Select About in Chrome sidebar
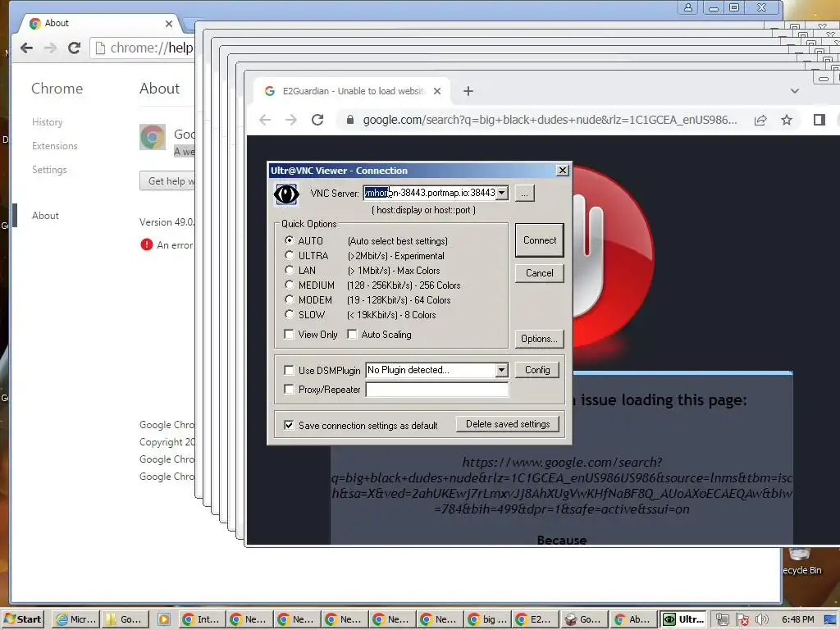The height and width of the screenshot is (630, 840). click(45, 216)
